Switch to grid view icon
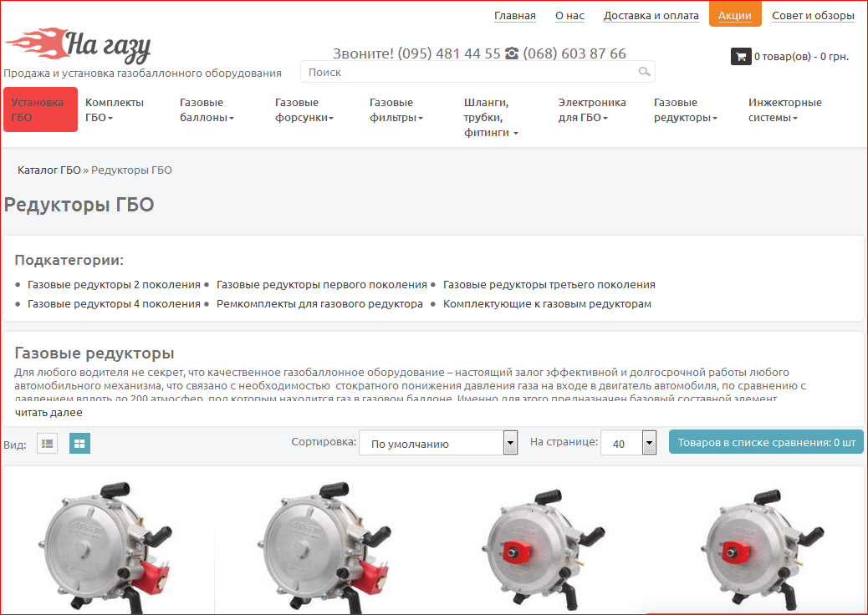 (x=79, y=444)
